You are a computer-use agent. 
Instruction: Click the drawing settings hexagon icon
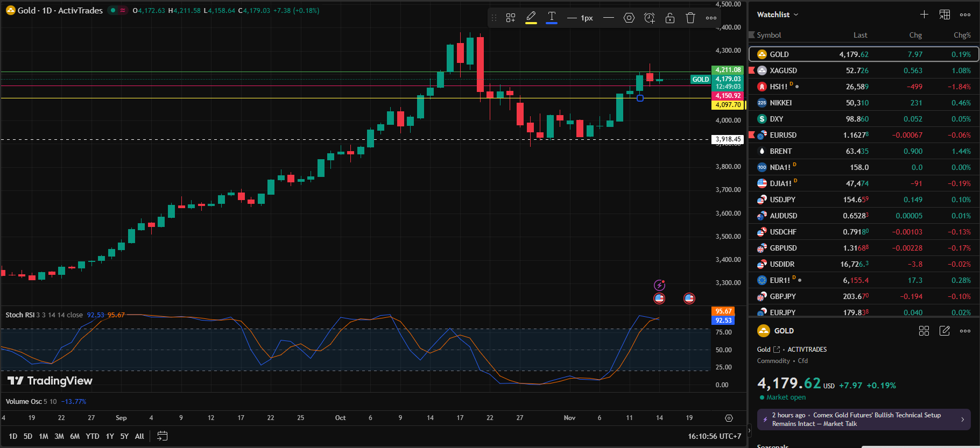tap(629, 18)
